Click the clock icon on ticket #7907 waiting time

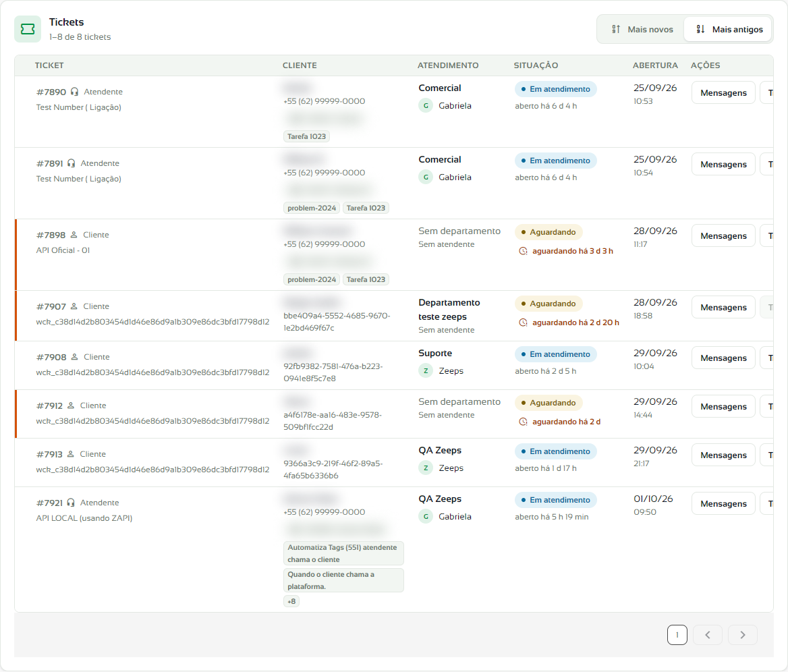coord(523,323)
